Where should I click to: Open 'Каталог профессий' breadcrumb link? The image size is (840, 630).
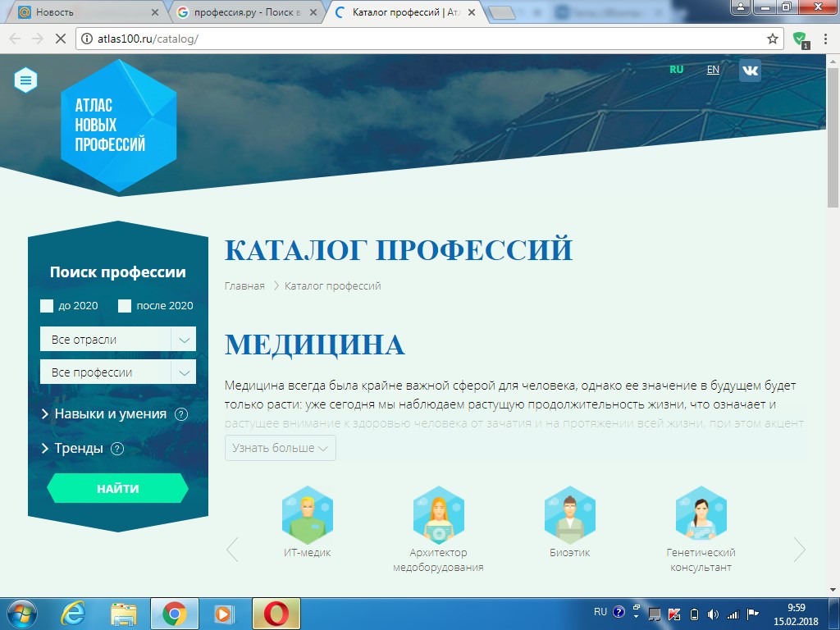(x=333, y=286)
